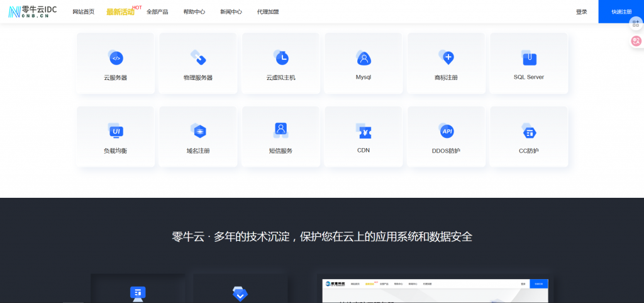The width and height of the screenshot is (644, 303).
Task: Open the 云服务器 cloud server icon
Action: pos(116,58)
